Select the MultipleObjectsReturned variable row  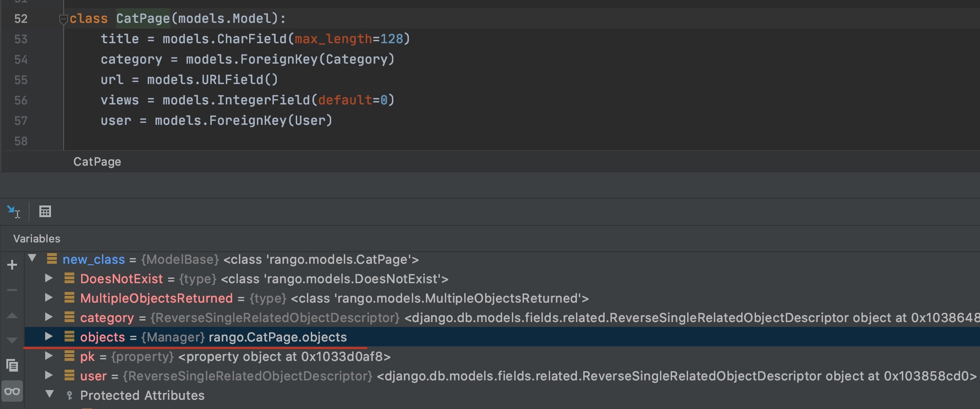156,298
